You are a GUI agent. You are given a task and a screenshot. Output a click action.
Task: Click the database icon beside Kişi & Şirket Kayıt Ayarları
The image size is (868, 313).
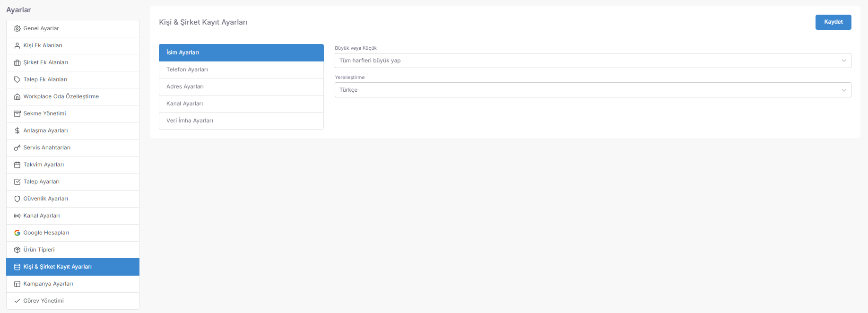pyautogui.click(x=17, y=267)
